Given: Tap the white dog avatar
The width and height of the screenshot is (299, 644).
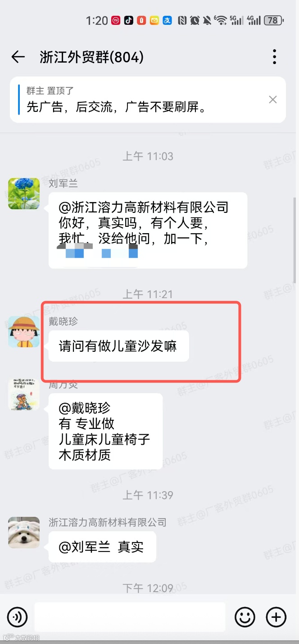Looking at the screenshot, I should coord(24,533).
